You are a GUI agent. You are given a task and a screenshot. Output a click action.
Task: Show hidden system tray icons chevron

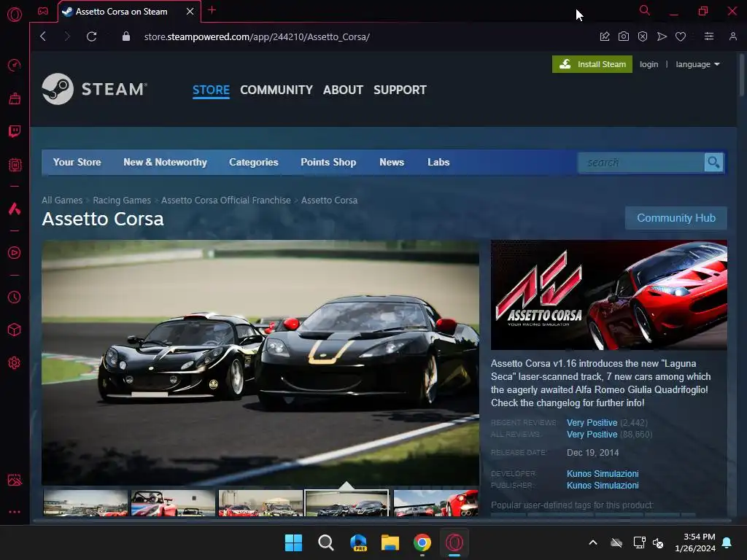[x=593, y=542]
